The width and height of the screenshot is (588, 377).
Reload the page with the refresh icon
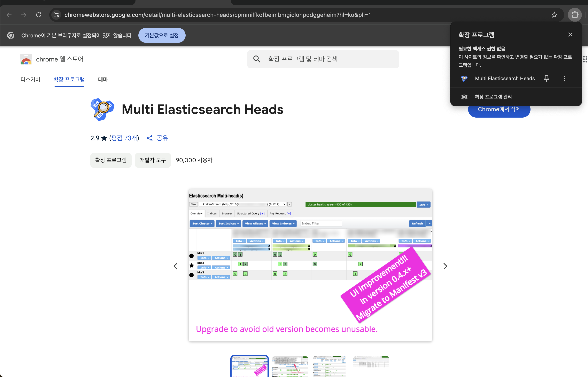(39, 15)
